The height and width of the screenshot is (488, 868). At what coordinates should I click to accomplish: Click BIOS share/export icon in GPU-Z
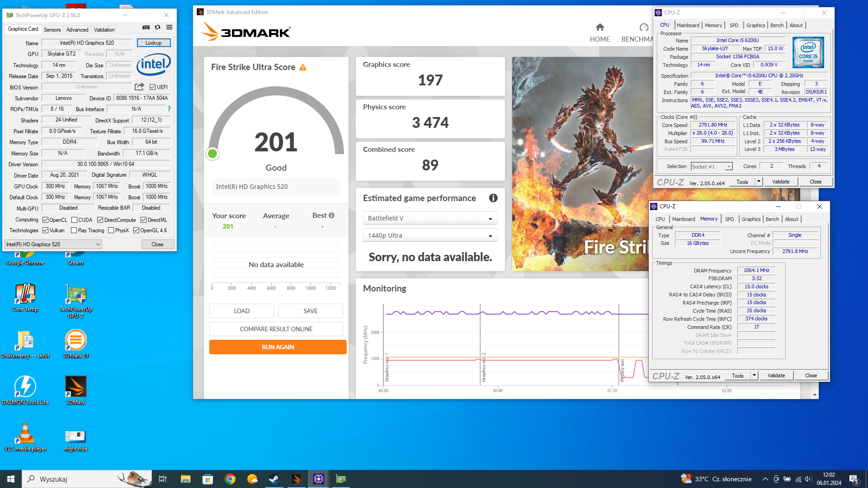click(139, 87)
